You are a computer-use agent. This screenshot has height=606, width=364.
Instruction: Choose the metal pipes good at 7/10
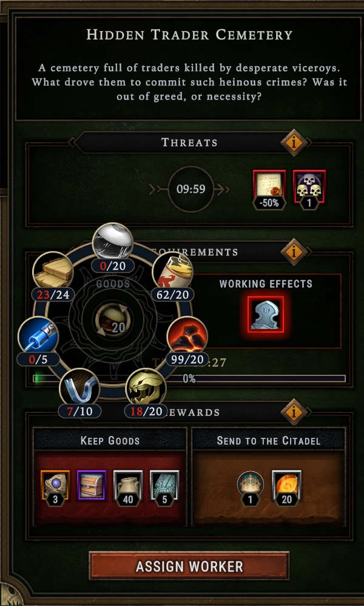[79, 389]
